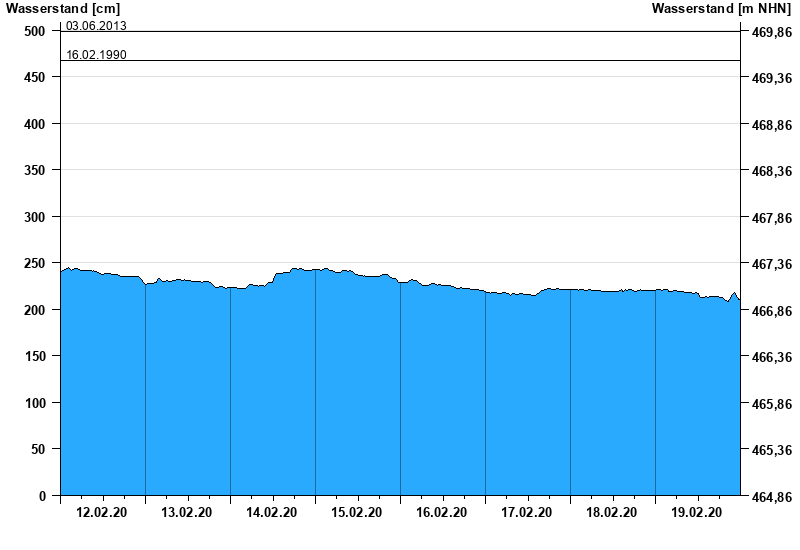Click the 500 value on the cm axis
The image size is (800, 550).
(x=35, y=31)
